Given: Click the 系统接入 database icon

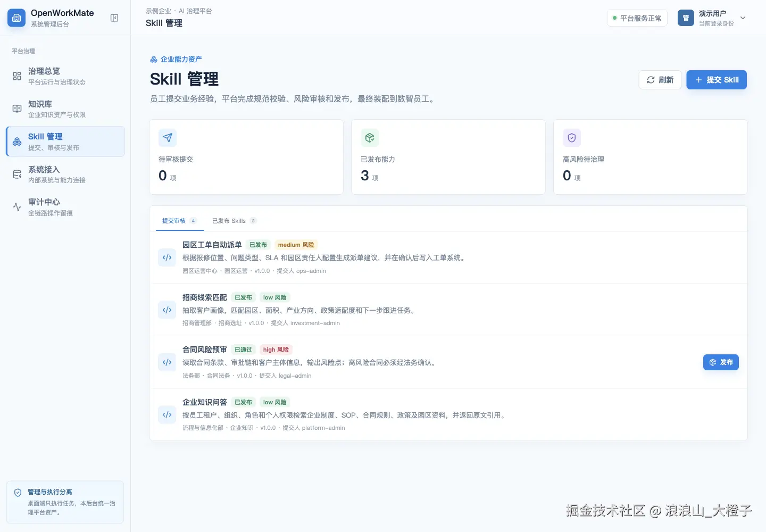Looking at the screenshot, I should (17, 174).
